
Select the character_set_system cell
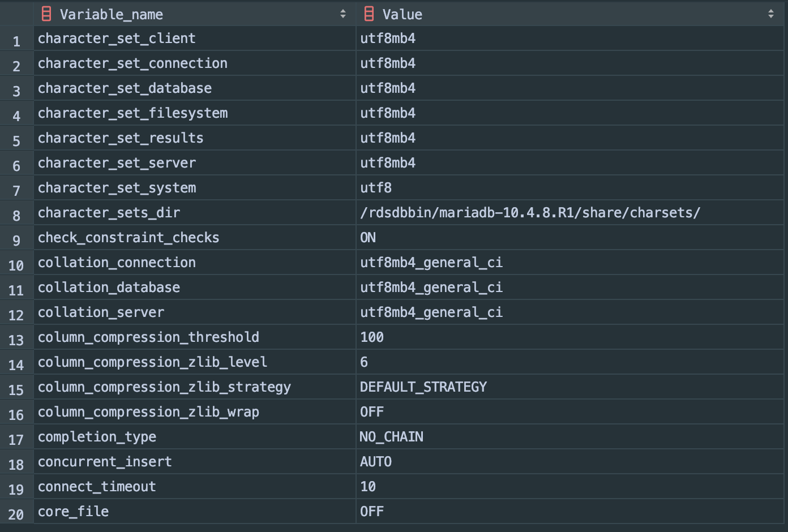coord(195,188)
